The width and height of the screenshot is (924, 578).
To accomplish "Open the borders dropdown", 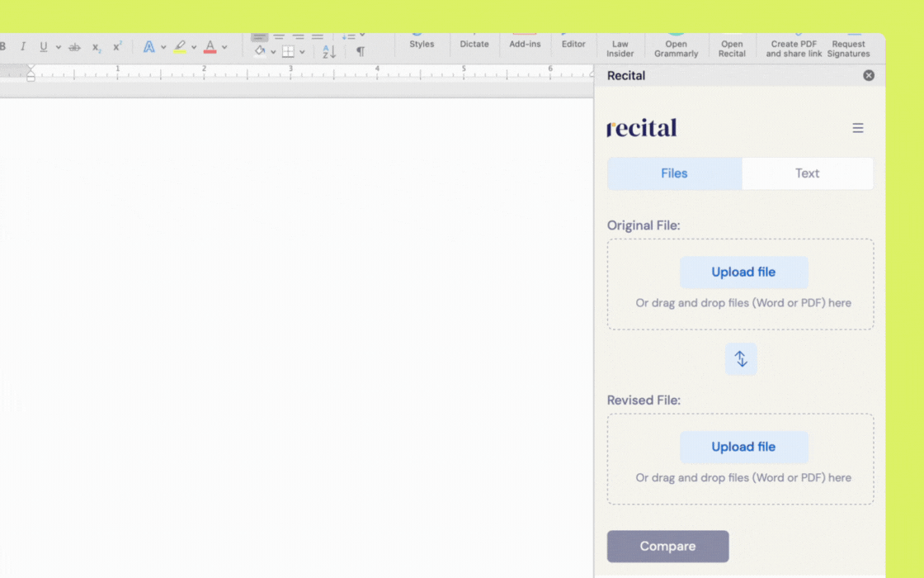I will click(x=302, y=51).
